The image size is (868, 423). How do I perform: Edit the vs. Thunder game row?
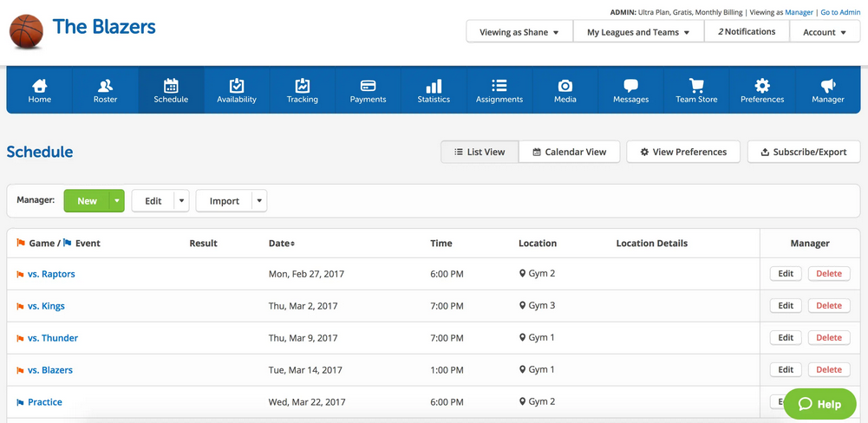tap(786, 338)
